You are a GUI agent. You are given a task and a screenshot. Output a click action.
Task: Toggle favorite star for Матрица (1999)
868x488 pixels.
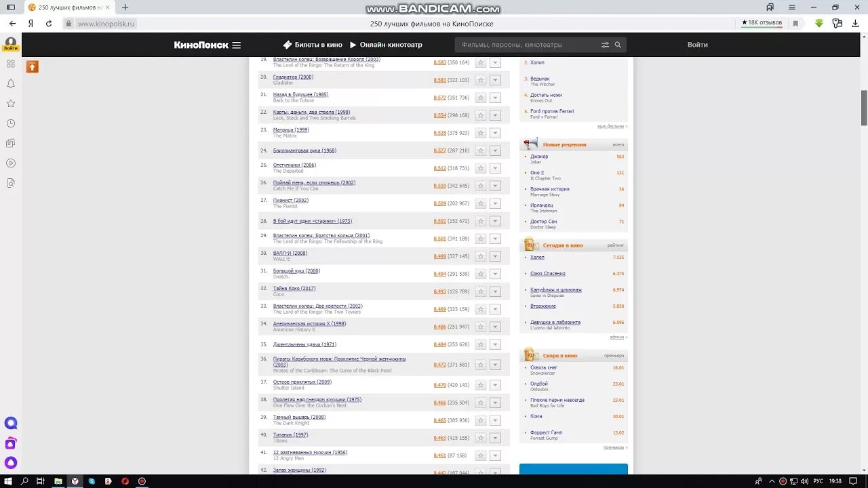[x=481, y=133]
